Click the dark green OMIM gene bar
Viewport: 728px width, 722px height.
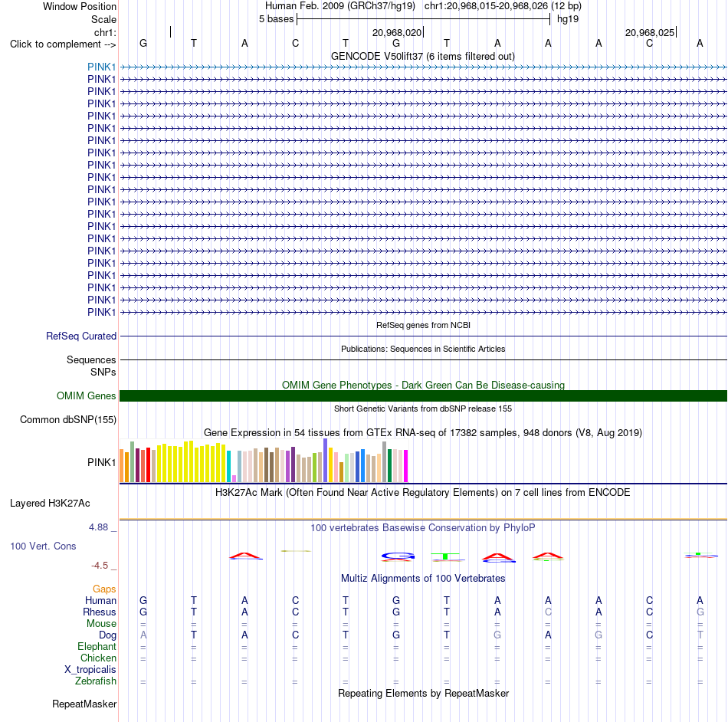pyautogui.click(x=423, y=395)
